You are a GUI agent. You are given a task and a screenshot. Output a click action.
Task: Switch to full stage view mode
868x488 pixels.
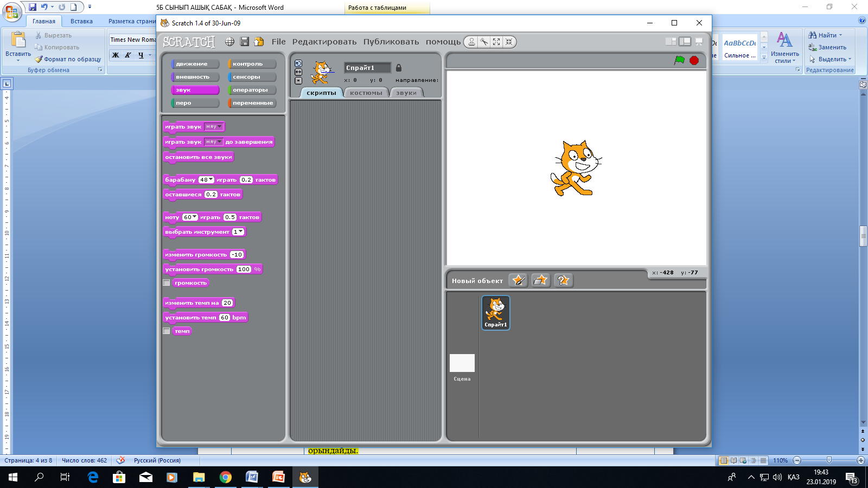click(x=685, y=42)
